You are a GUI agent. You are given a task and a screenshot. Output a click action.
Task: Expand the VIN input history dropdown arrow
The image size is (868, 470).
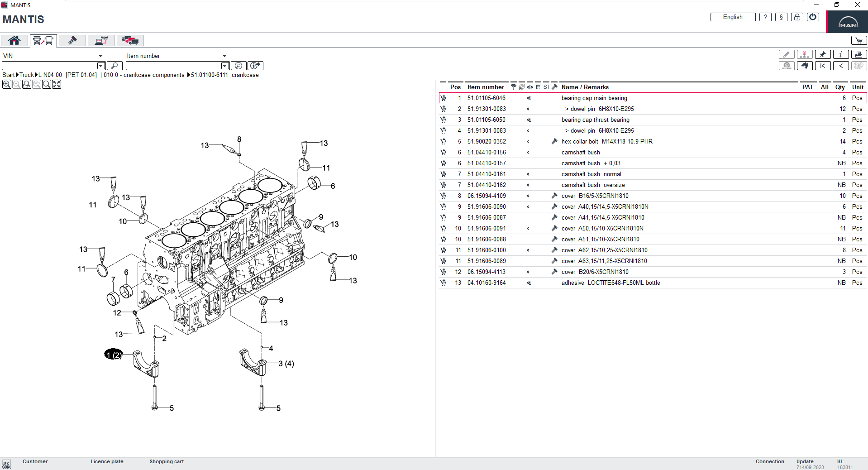(x=101, y=66)
